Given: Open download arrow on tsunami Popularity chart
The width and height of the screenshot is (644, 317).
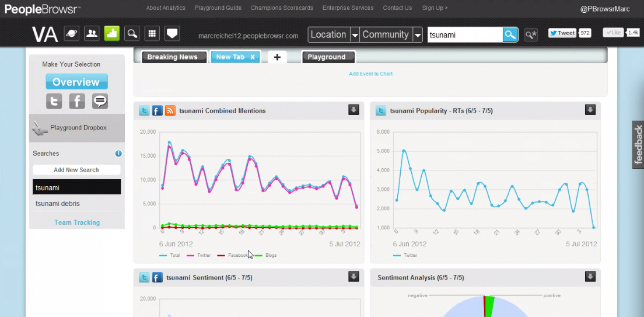Looking at the screenshot, I should tap(590, 110).
